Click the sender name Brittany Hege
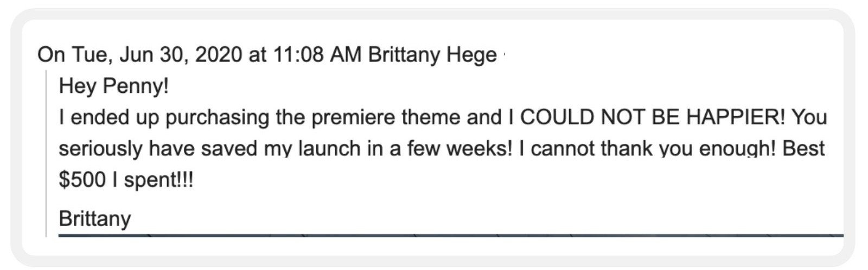Viewport: 868px width, 270px height. [432, 54]
